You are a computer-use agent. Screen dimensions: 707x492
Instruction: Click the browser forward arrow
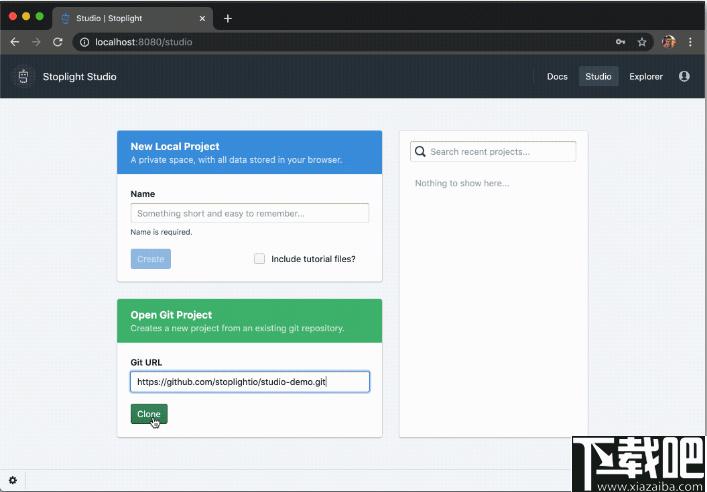[x=36, y=42]
